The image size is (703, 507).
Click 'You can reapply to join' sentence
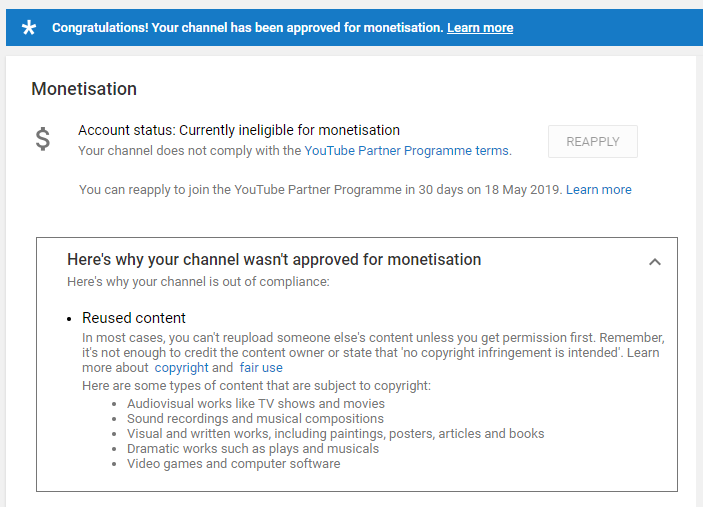(321, 190)
